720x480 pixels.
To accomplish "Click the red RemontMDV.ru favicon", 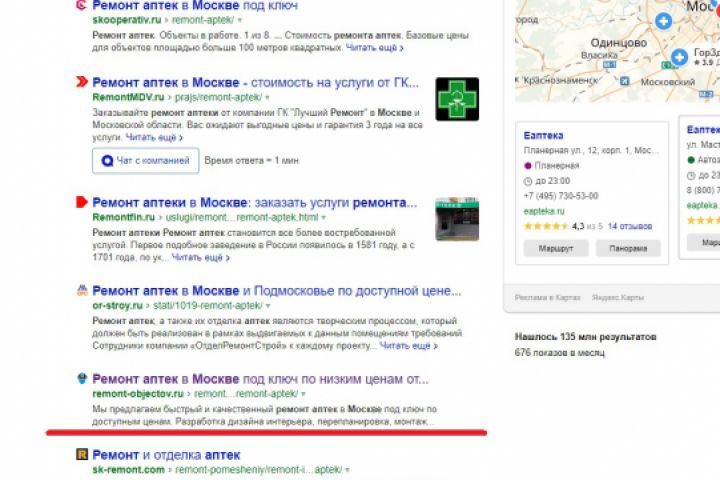I will click(81, 82).
